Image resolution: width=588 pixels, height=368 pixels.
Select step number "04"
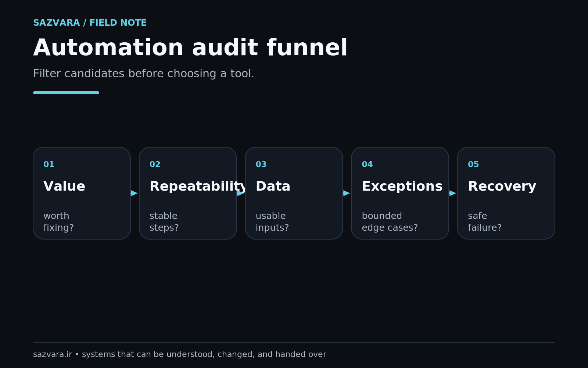point(367,164)
